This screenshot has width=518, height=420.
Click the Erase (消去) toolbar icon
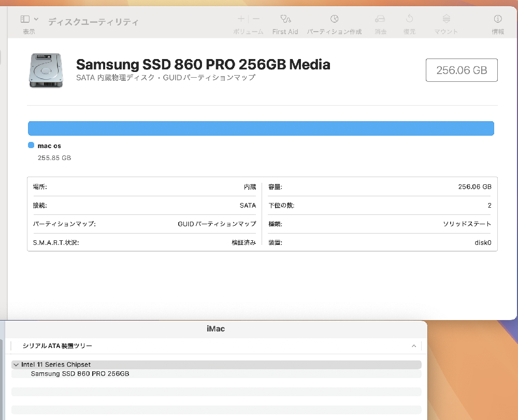(x=380, y=19)
